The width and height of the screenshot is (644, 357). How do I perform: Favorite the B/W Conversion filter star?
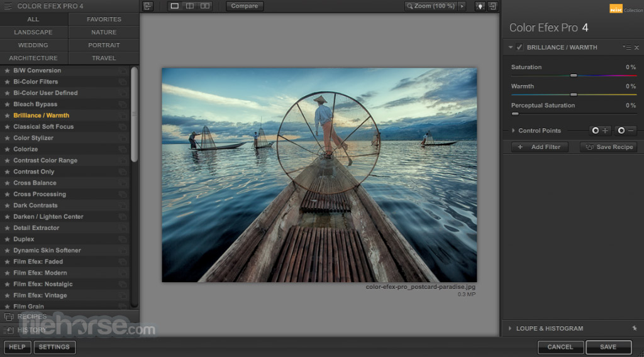click(x=7, y=70)
